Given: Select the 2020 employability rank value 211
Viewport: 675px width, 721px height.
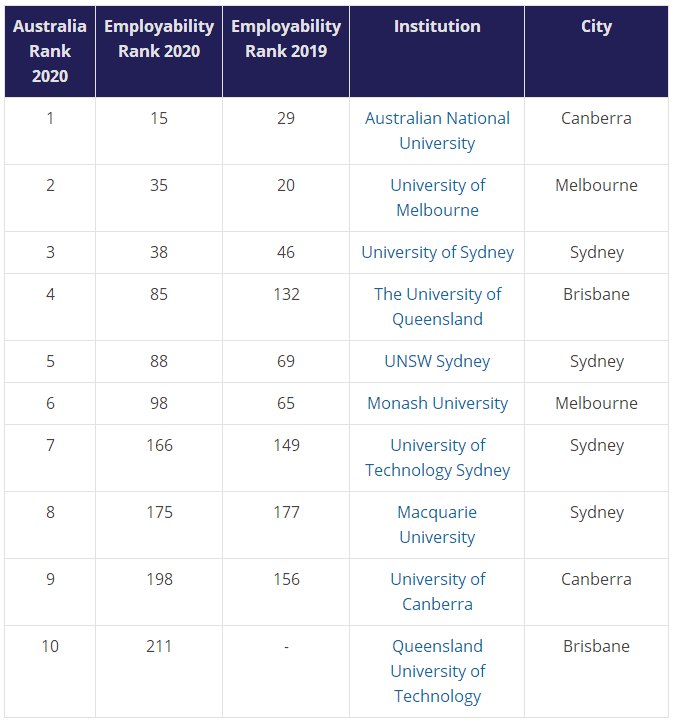Looking at the screenshot, I should click(159, 646).
